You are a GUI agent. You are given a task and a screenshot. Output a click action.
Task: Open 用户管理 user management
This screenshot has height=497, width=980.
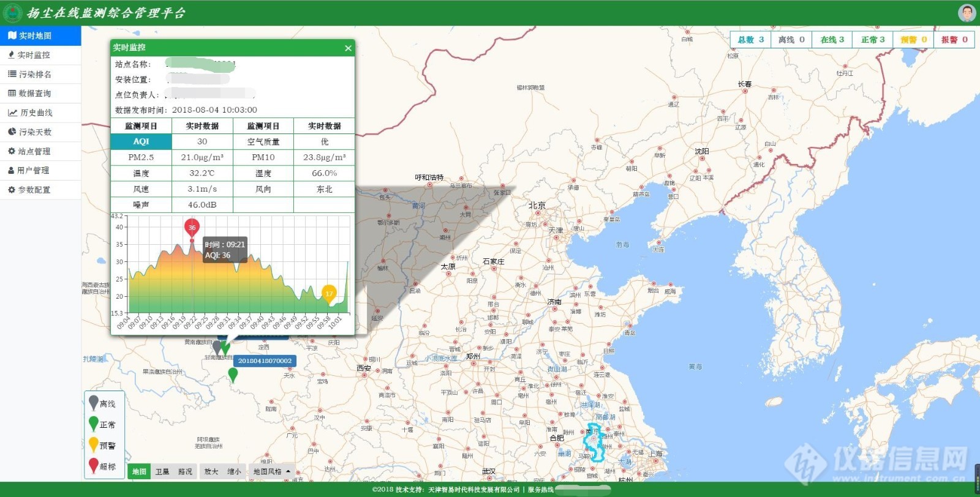[40, 171]
